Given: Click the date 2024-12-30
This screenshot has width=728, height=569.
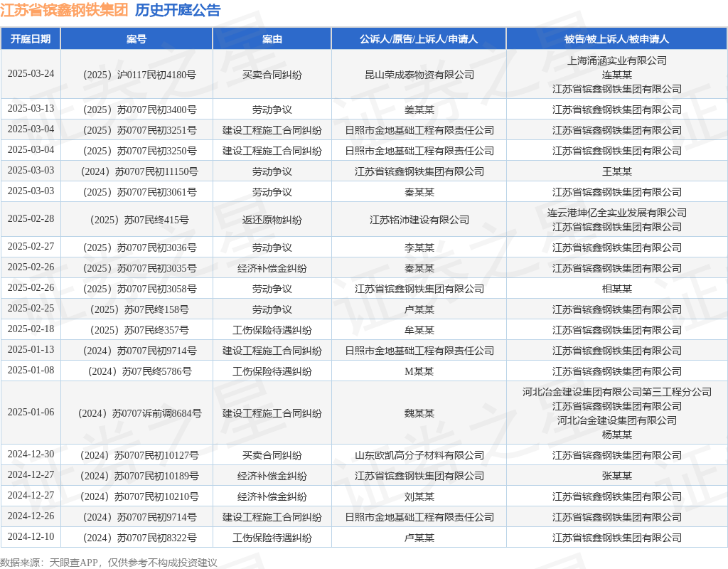Looking at the screenshot, I should (31, 454).
